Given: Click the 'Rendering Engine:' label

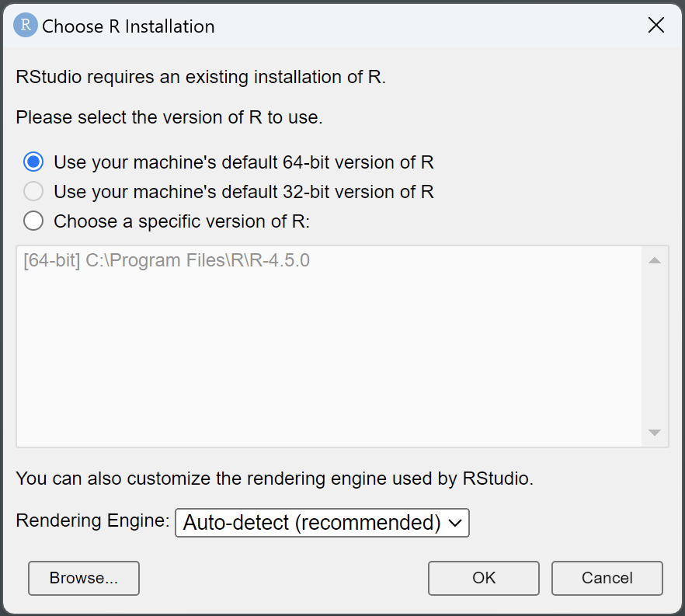Looking at the screenshot, I should point(92,520).
